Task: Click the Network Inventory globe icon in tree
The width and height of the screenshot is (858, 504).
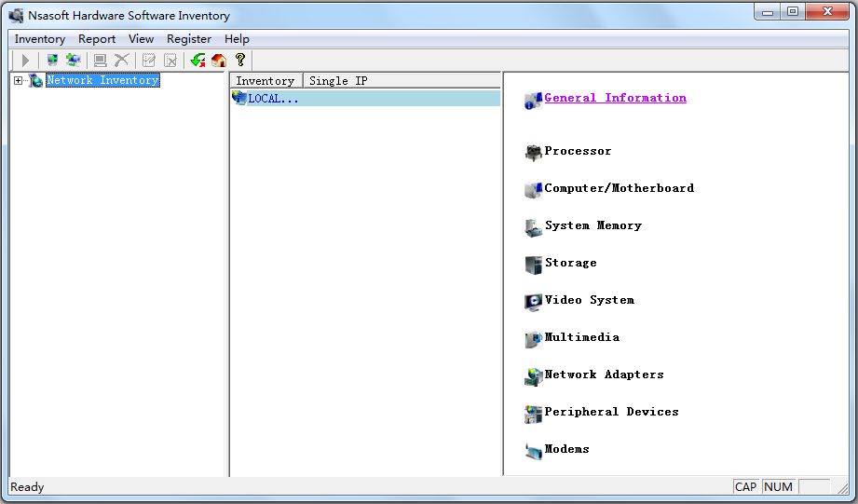Action: pyautogui.click(x=35, y=80)
